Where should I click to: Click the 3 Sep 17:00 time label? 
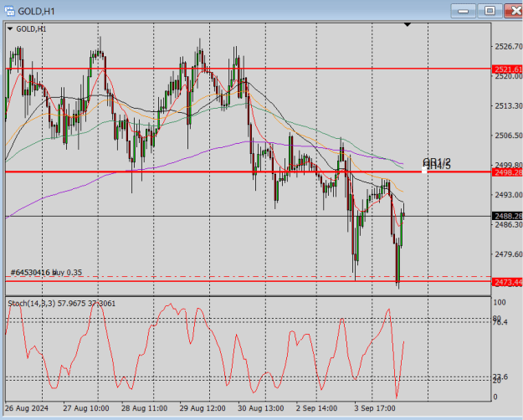point(375,408)
